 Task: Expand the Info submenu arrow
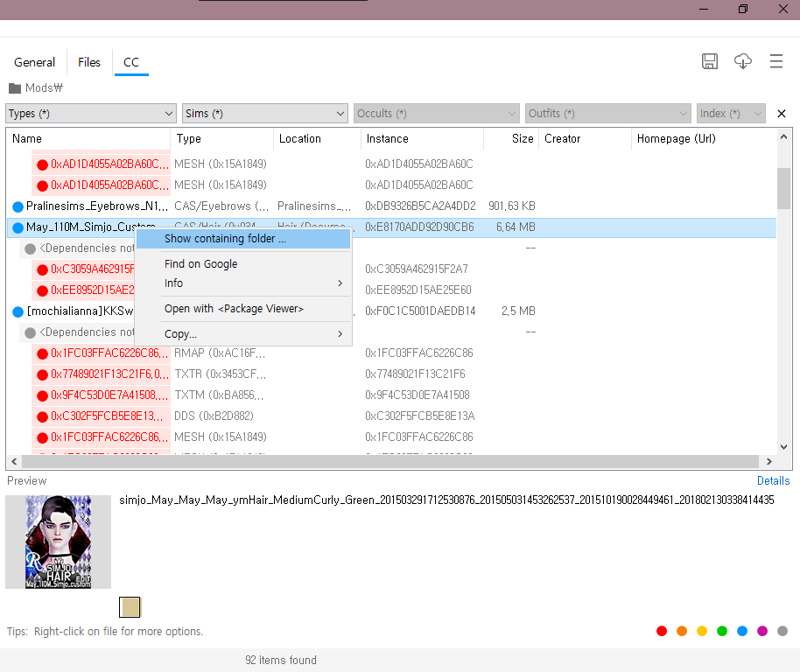pos(340,283)
